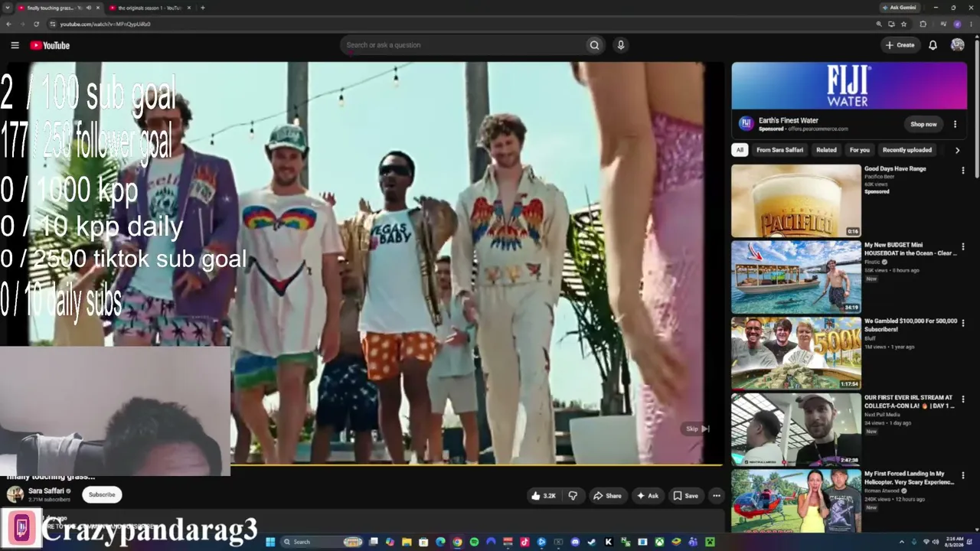
Task: Go back in Chrome browser history
Action: 8,24
